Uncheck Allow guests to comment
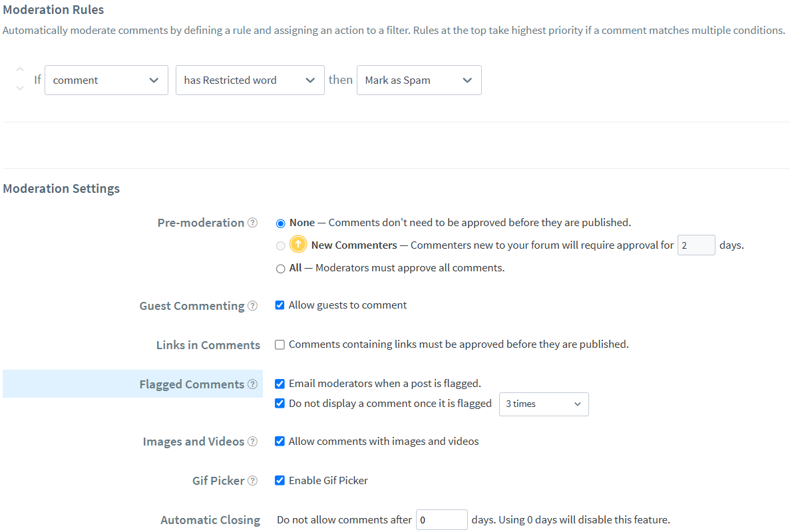Image resolution: width=790 pixels, height=532 pixels. pyautogui.click(x=280, y=305)
